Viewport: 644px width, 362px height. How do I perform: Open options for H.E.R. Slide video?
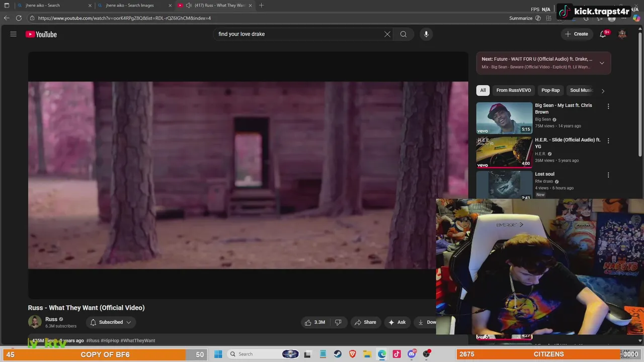click(x=608, y=141)
